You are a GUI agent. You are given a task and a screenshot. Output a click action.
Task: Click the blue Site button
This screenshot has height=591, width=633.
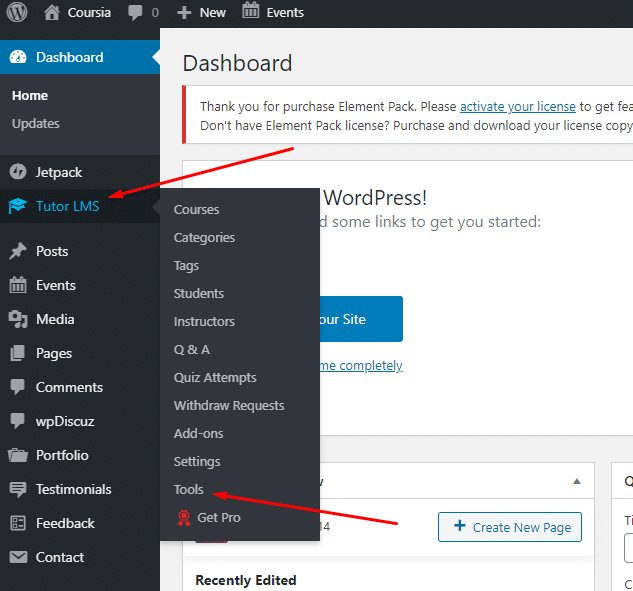point(361,319)
